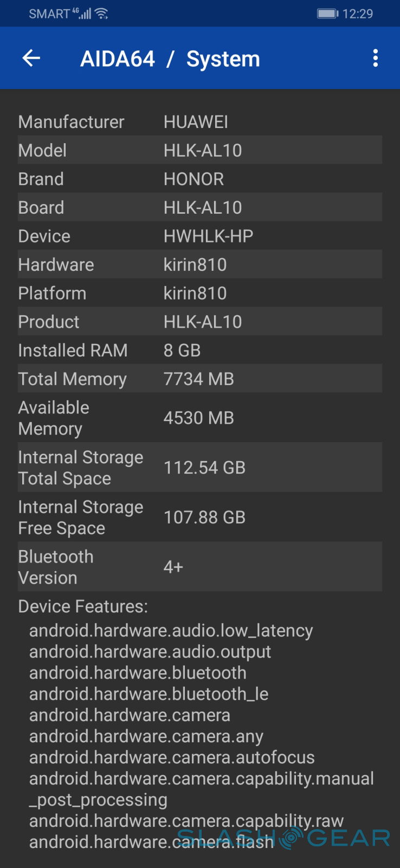Tap the Device Features heading
400x868 pixels.
[x=83, y=606]
